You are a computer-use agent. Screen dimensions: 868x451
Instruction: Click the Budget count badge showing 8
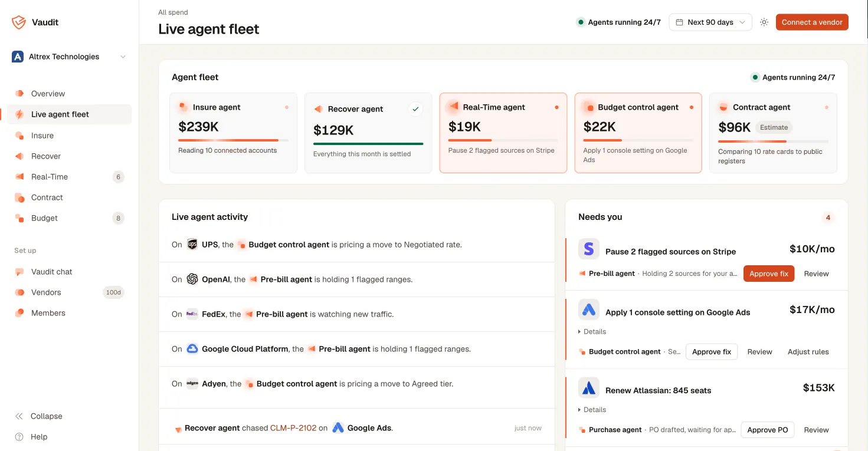tap(118, 218)
